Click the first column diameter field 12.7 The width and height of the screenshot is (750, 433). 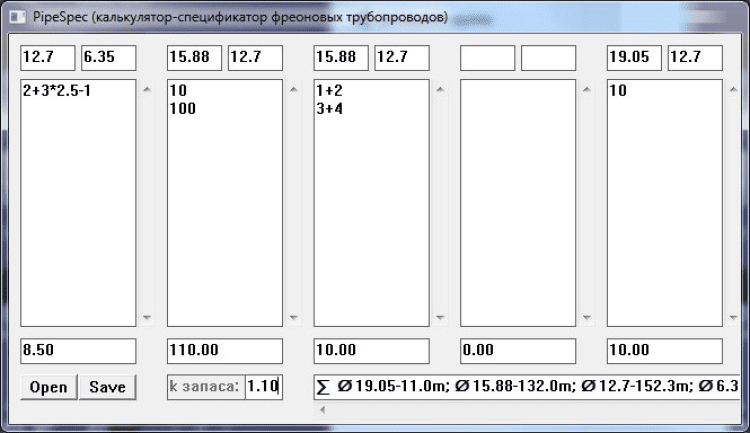click(x=48, y=58)
